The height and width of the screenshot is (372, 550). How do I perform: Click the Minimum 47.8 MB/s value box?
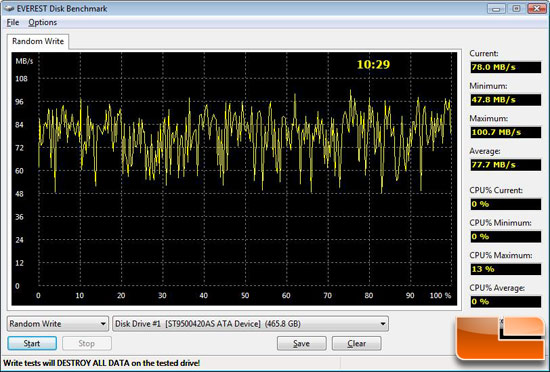tap(505, 100)
